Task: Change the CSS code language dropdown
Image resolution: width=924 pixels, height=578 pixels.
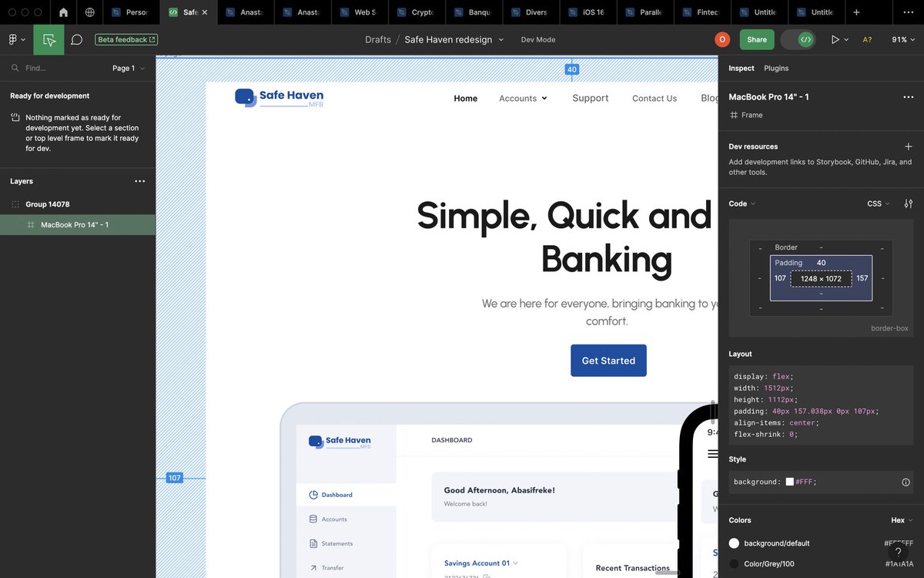Action: click(879, 203)
